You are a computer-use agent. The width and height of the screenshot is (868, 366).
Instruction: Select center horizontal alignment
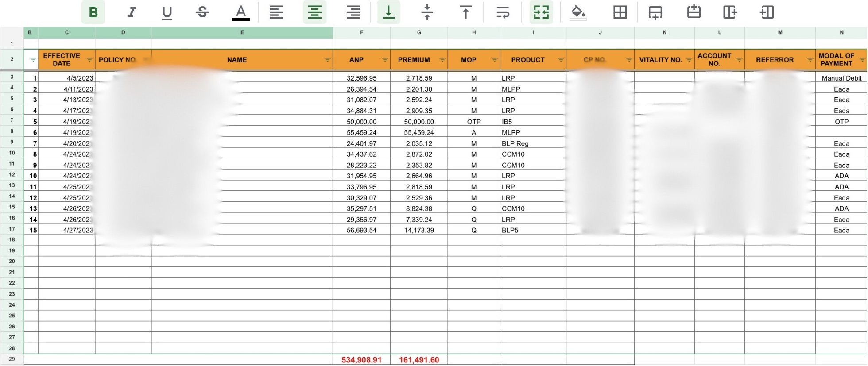point(314,12)
